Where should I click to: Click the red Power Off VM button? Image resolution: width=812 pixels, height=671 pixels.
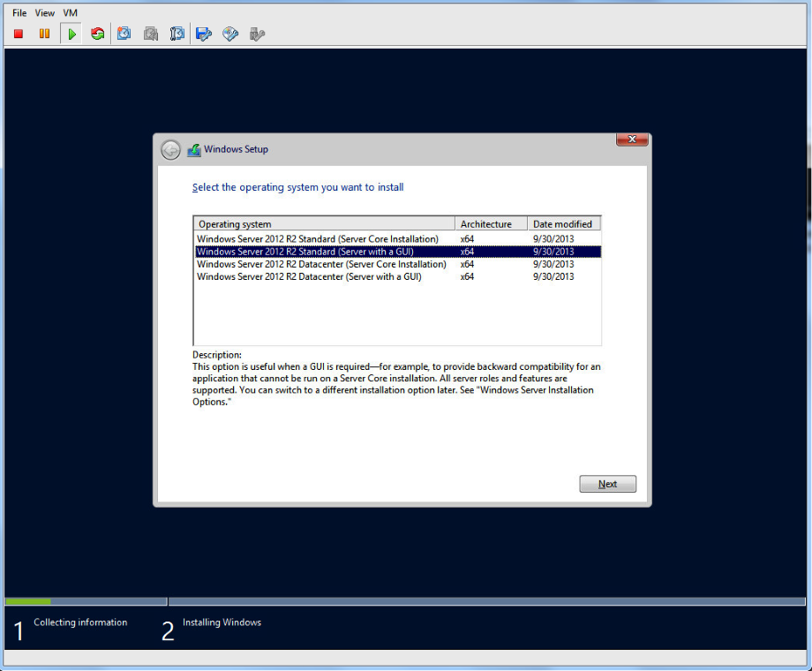(x=19, y=34)
